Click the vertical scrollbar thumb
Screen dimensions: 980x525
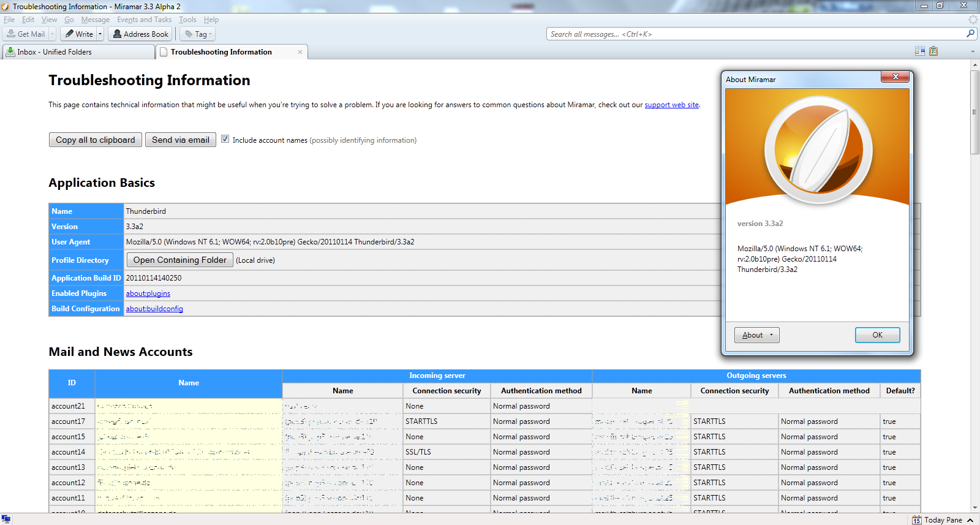pos(974,112)
